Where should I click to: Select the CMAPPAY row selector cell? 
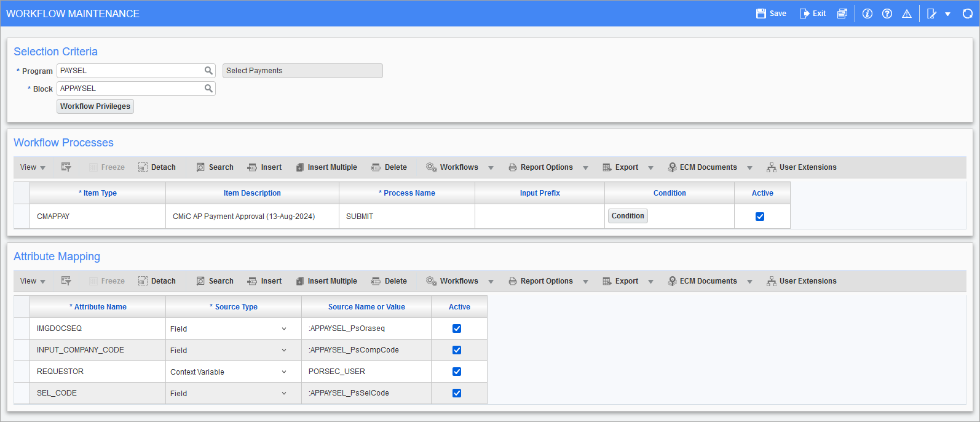22,217
